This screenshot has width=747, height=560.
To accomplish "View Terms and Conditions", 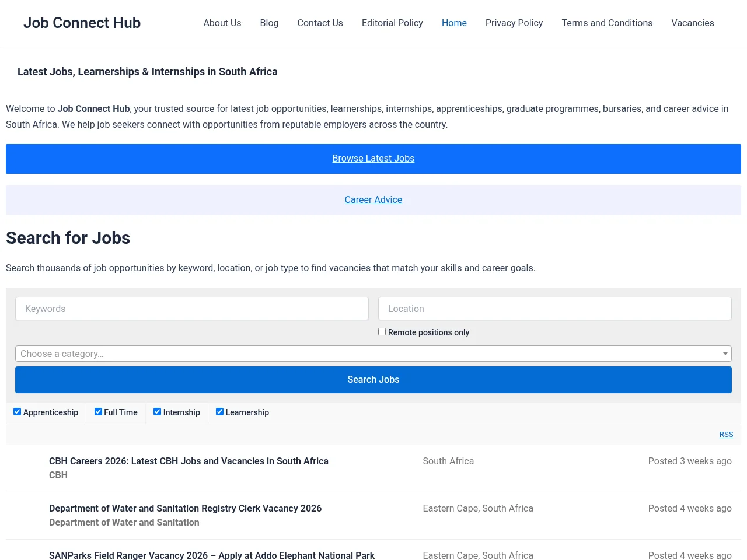I will tap(607, 23).
